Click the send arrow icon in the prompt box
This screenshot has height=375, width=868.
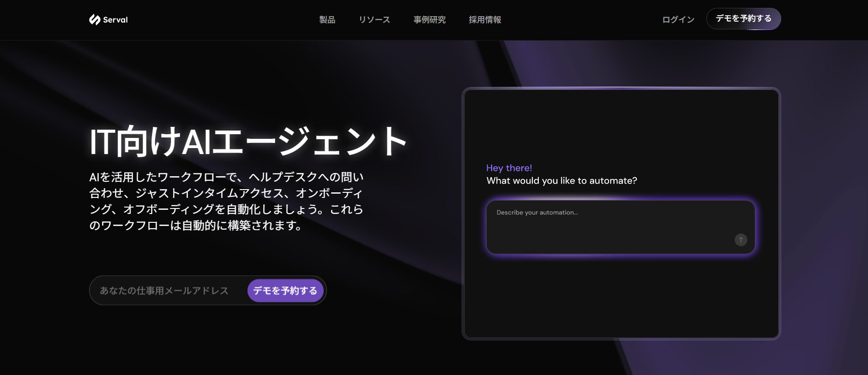point(741,240)
